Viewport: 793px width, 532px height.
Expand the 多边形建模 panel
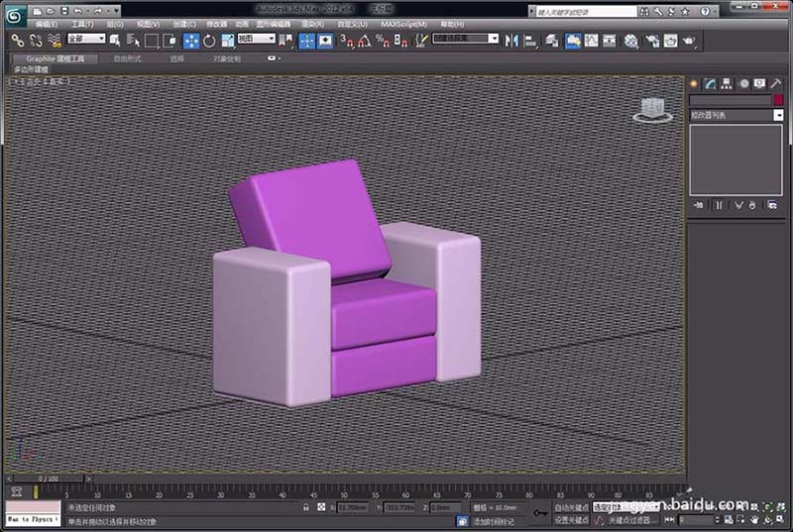point(31,69)
